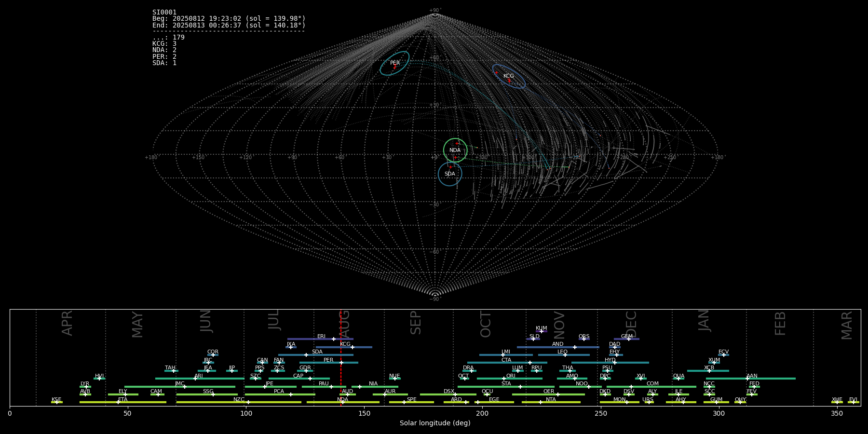Click the station ID text SI0001
The image size is (868, 434).
click(164, 13)
